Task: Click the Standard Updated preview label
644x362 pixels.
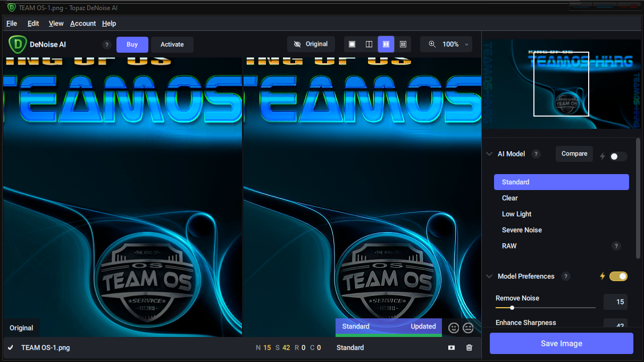Action: (389, 327)
